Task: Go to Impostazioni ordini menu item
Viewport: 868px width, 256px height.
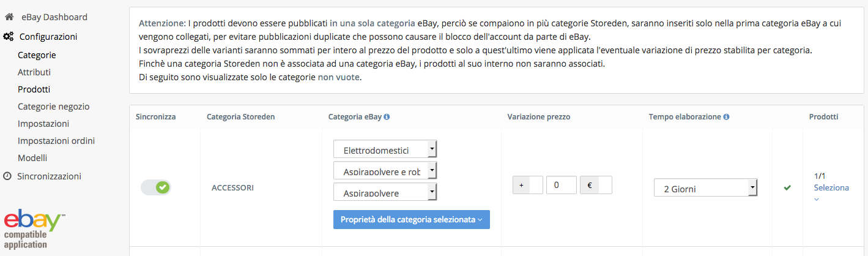Action: tap(56, 141)
